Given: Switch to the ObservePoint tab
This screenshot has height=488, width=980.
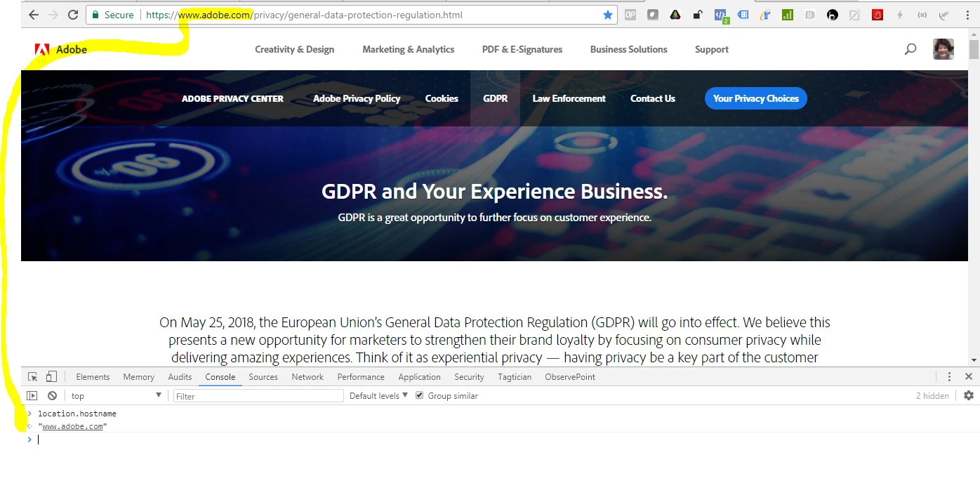Looking at the screenshot, I should (x=570, y=377).
